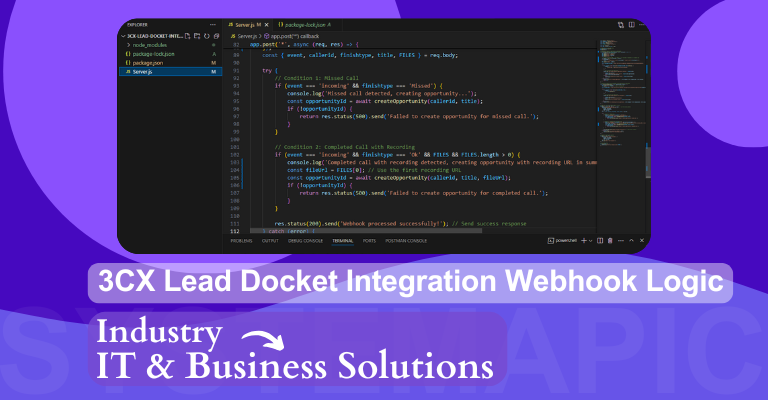Image resolution: width=768 pixels, height=400 pixels.
Task: Click the 'try {' line in the editor
Action: coord(270,71)
